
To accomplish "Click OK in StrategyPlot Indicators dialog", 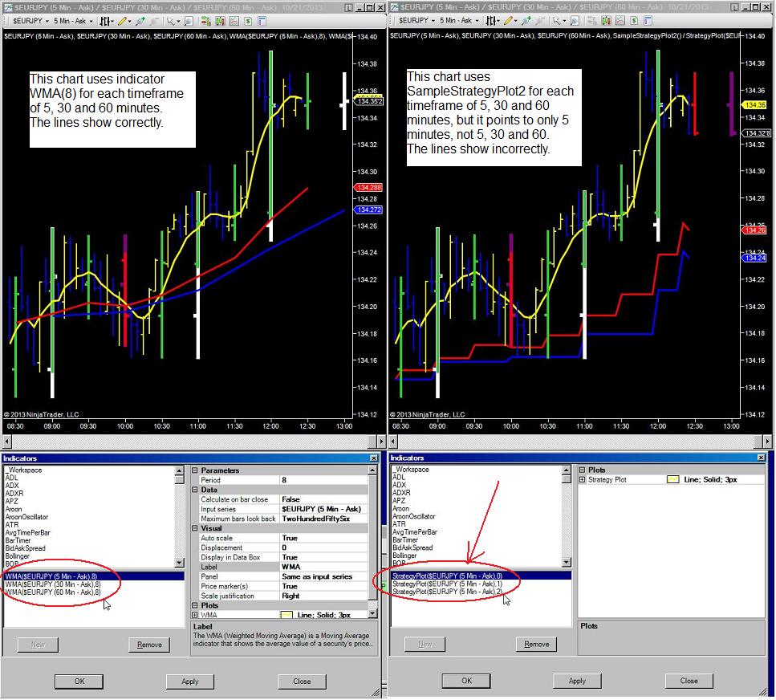I will pyautogui.click(x=466, y=681).
